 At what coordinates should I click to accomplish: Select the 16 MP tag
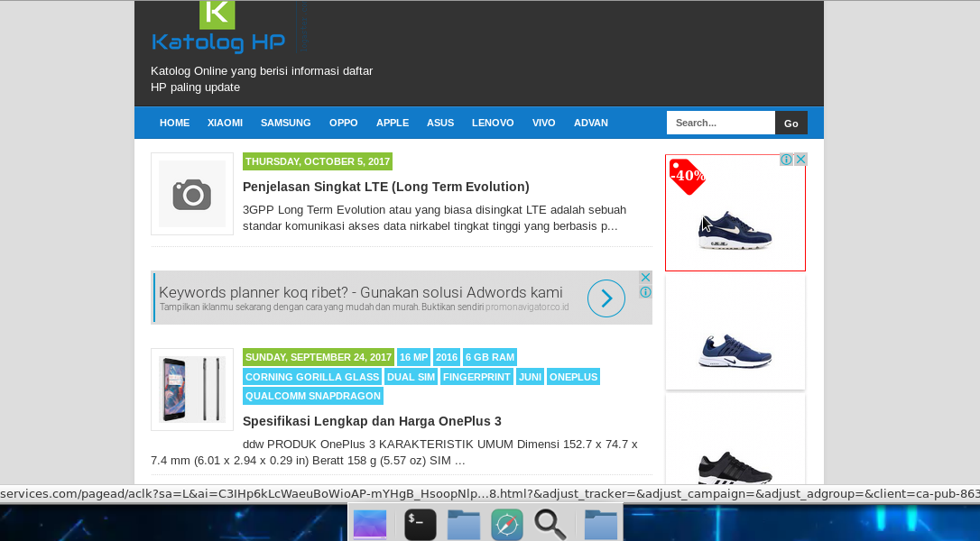[x=414, y=357]
